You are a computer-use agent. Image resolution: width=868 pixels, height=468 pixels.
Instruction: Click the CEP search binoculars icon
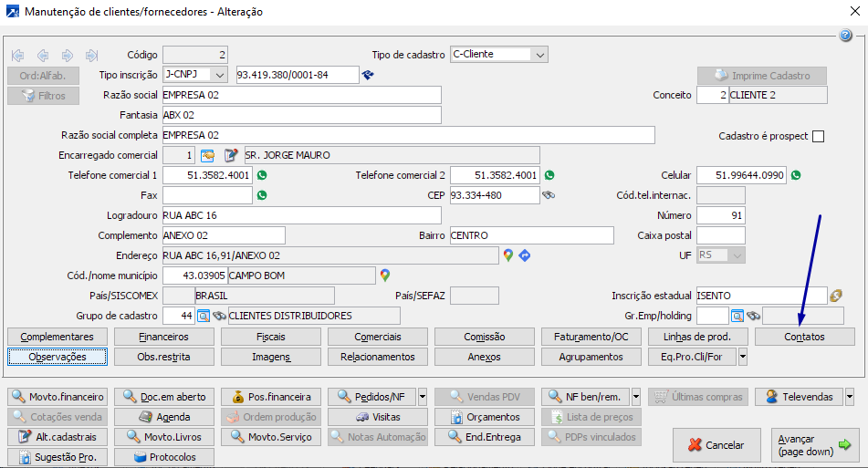tap(549, 195)
